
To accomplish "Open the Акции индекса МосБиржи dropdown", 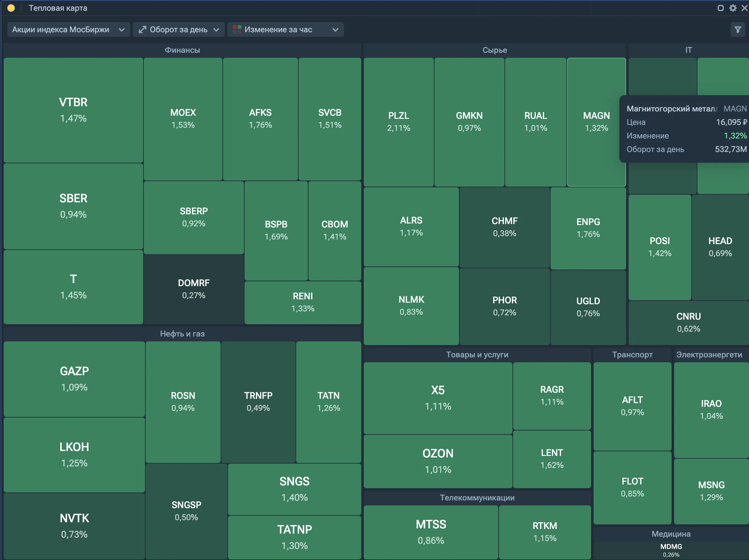I will click(x=69, y=30).
